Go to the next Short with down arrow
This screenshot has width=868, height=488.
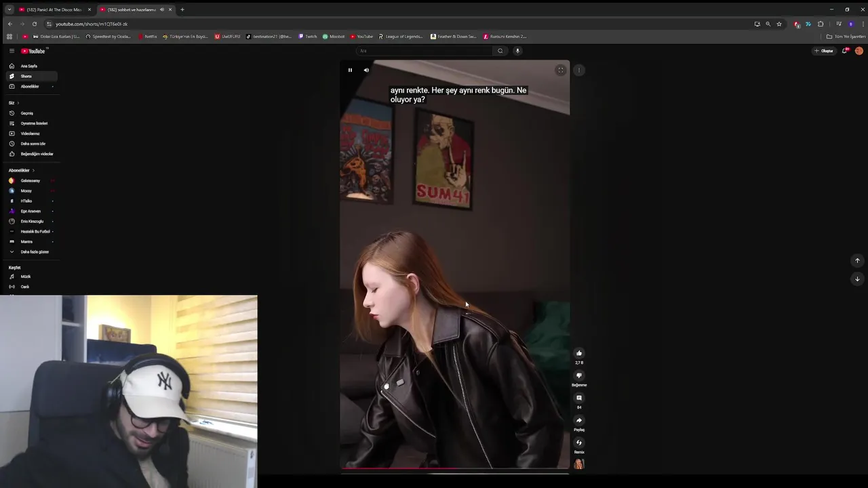[x=857, y=279]
